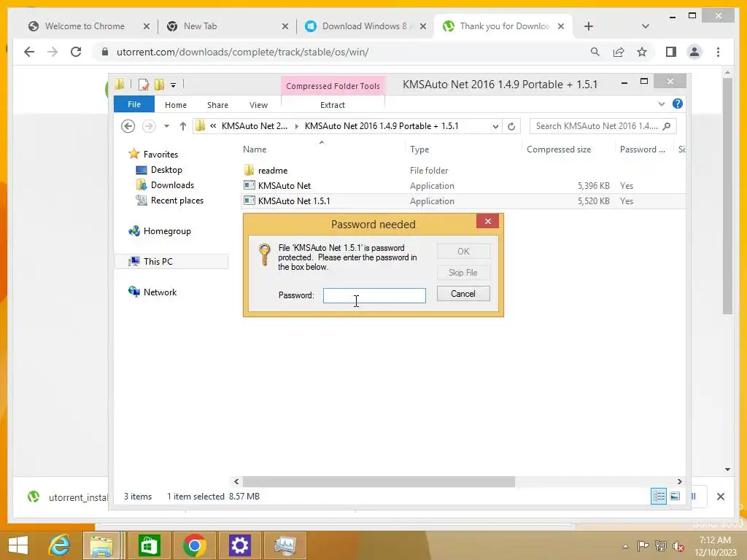Reload the uTorrent page in Chrome
The height and width of the screenshot is (560, 747).
click(76, 52)
